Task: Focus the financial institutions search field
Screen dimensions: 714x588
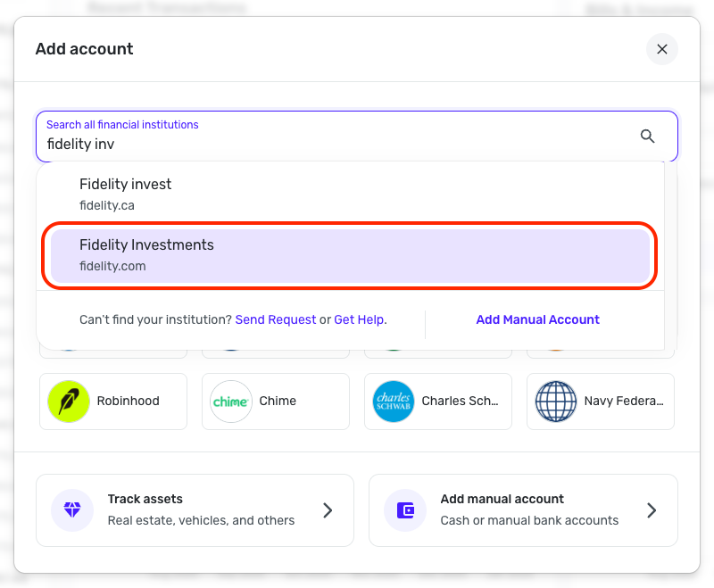Action: [339, 143]
